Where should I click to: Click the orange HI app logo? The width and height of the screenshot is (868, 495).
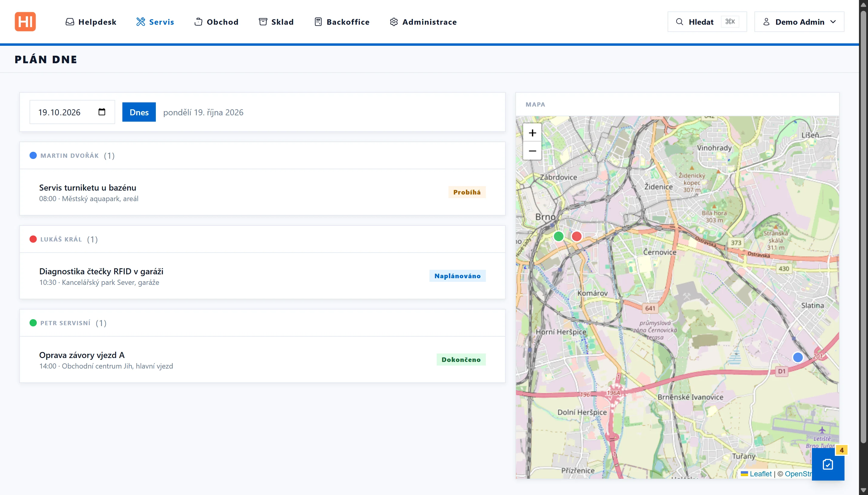click(x=25, y=22)
